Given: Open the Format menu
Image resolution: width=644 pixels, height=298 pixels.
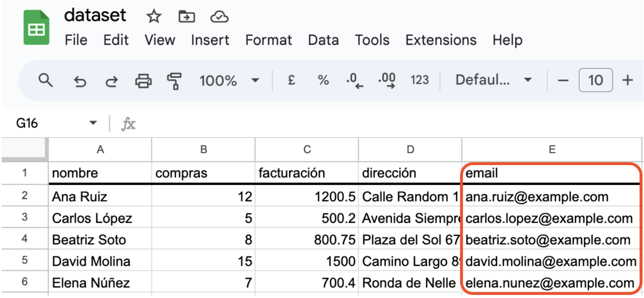Looking at the screenshot, I should [269, 40].
